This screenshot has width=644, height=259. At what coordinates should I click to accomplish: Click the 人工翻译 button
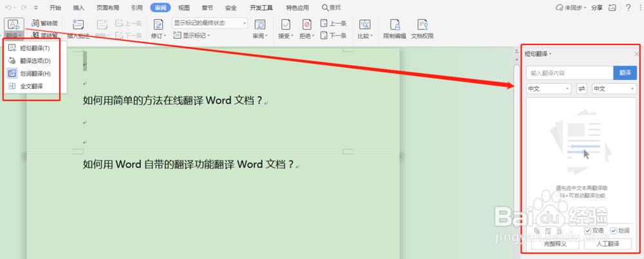click(x=608, y=244)
